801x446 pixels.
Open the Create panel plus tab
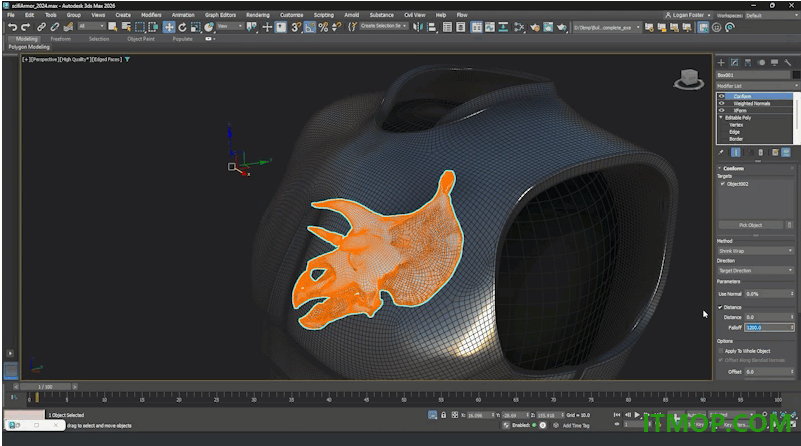click(x=721, y=62)
